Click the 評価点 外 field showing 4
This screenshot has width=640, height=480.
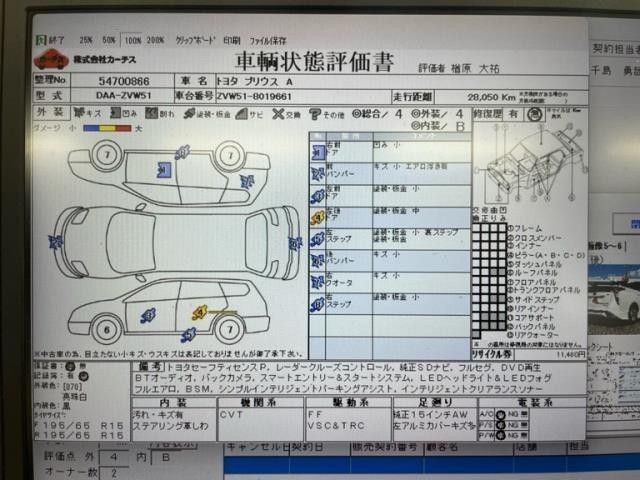click(114, 457)
